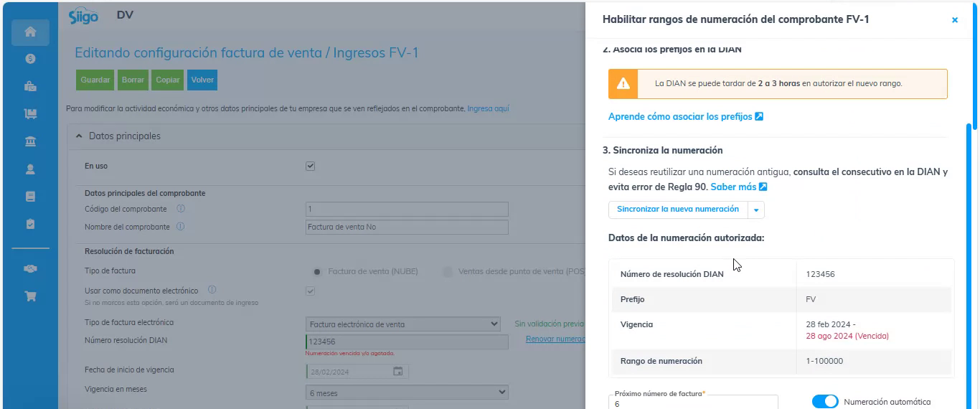
Task: Close the Habilitar rangos de numeración panel
Action: [955, 20]
